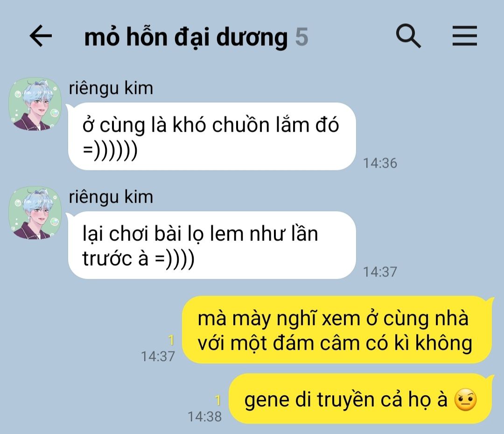Tap the unread count 1 above 14:38
This screenshot has height=434, width=504.
pyautogui.click(x=218, y=400)
